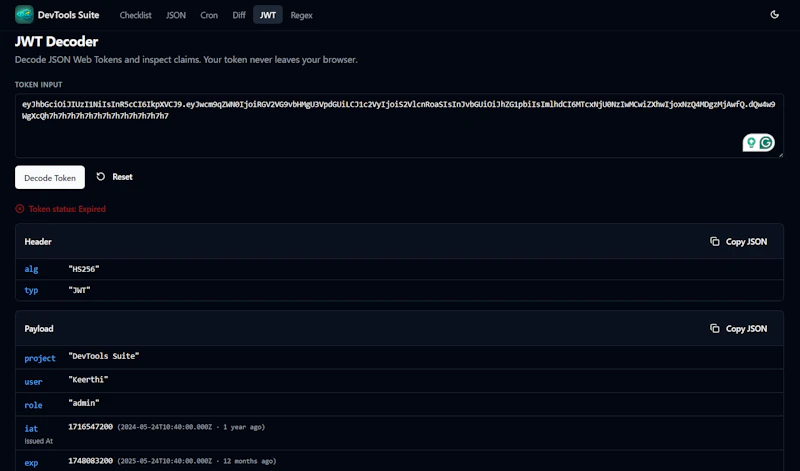The width and height of the screenshot is (800, 471).
Task: Open the Regex tab
Action: pos(301,15)
